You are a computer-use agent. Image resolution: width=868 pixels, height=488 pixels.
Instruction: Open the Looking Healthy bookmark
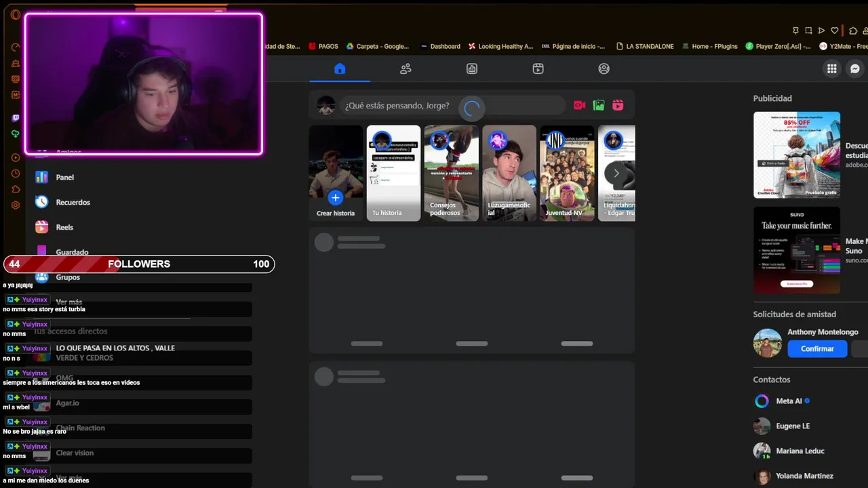(500, 46)
